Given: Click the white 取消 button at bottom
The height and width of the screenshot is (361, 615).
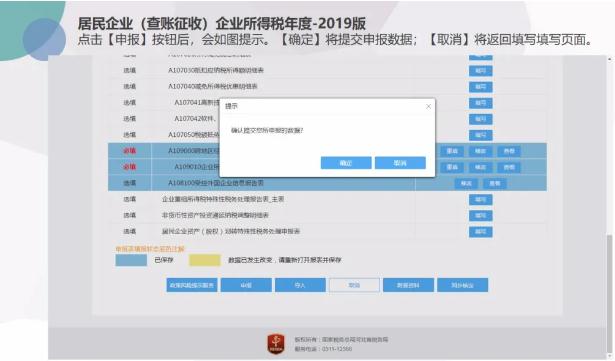Looking at the screenshot, I should click(x=354, y=285).
